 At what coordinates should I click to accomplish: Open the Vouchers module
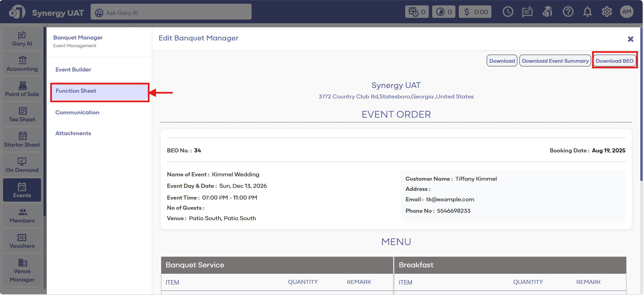[22, 241]
